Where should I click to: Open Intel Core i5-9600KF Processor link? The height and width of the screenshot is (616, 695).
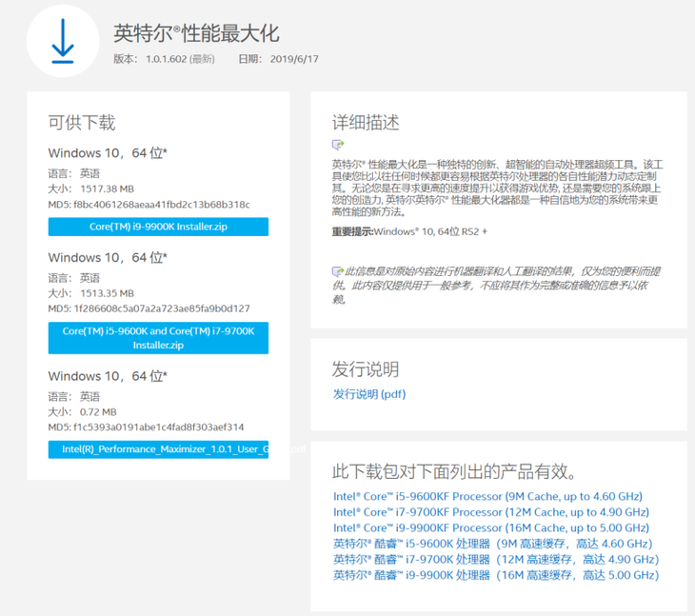(x=487, y=496)
